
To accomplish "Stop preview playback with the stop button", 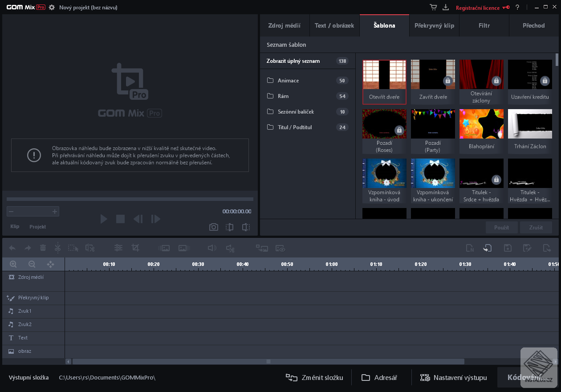I will [120, 219].
